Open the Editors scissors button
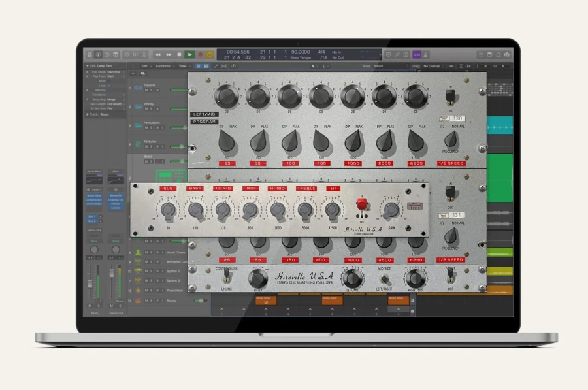This screenshot has width=588, height=390. (x=144, y=55)
